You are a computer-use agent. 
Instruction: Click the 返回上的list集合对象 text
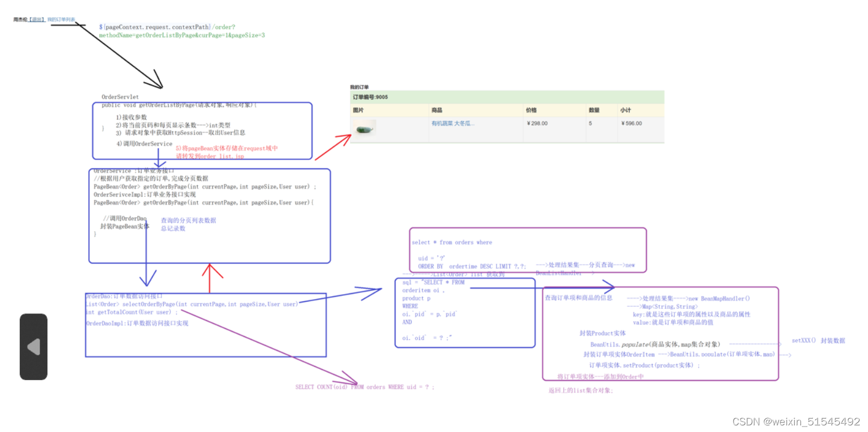click(x=580, y=391)
